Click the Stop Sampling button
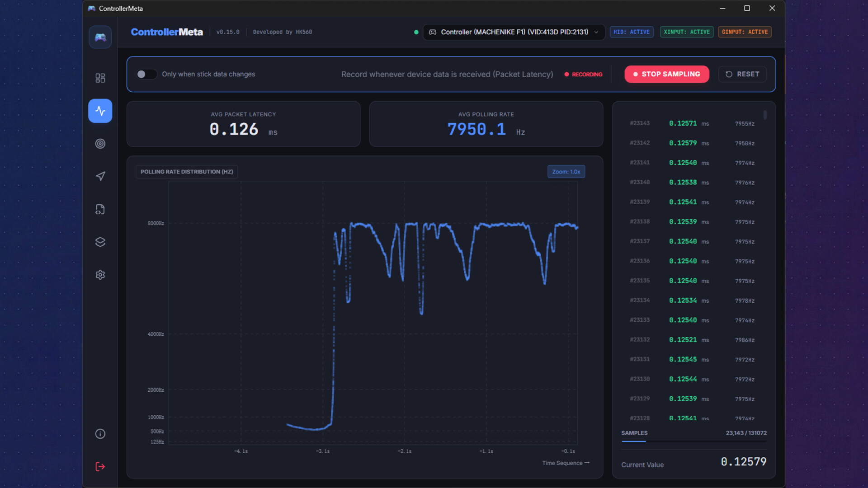This screenshot has height=488, width=868. (x=666, y=74)
